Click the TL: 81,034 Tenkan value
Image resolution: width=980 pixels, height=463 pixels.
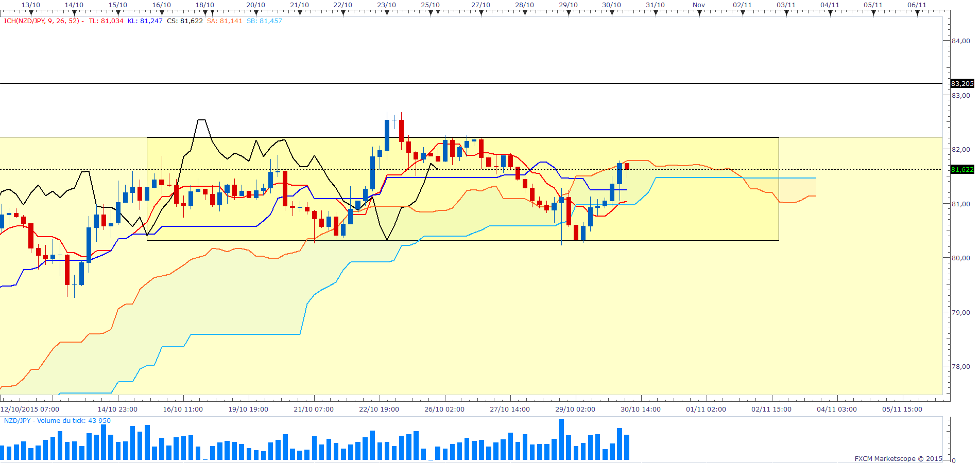(106, 21)
